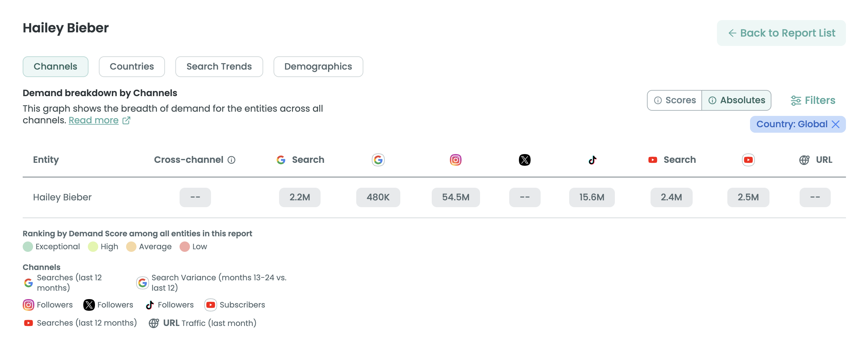Remove the Country: Global filter chip

835,125
